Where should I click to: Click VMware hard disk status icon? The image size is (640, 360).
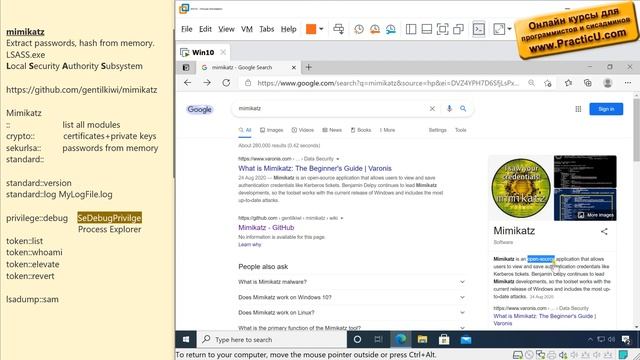click(518, 355)
